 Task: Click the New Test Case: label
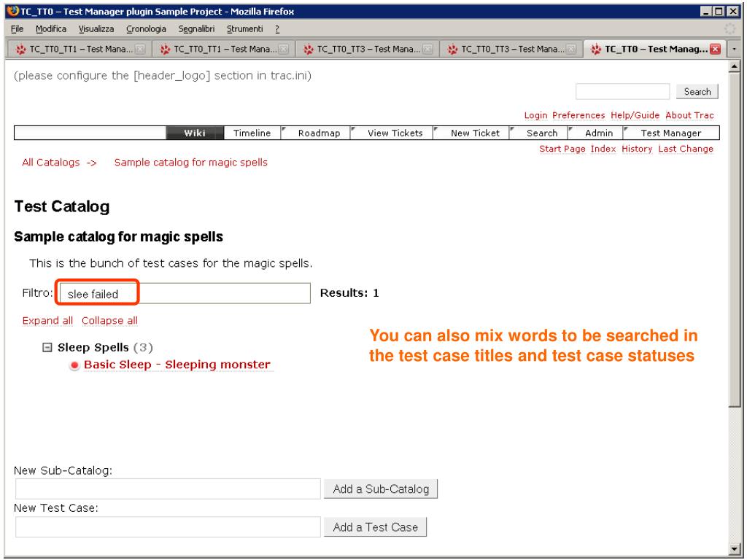(55, 508)
